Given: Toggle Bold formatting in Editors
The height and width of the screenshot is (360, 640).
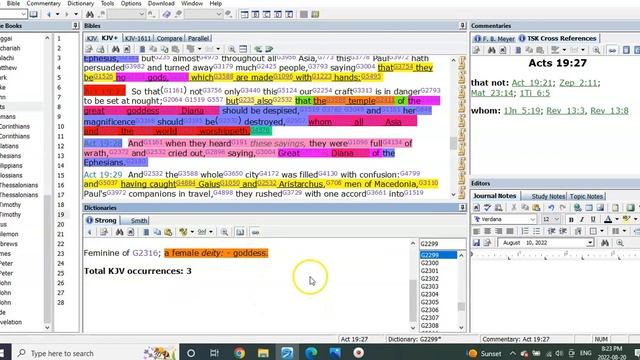Looking at the screenshot, I should point(571,220).
